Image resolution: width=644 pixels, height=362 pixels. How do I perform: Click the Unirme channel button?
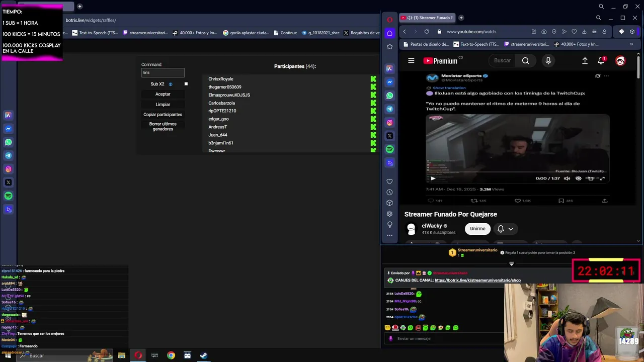pyautogui.click(x=477, y=229)
